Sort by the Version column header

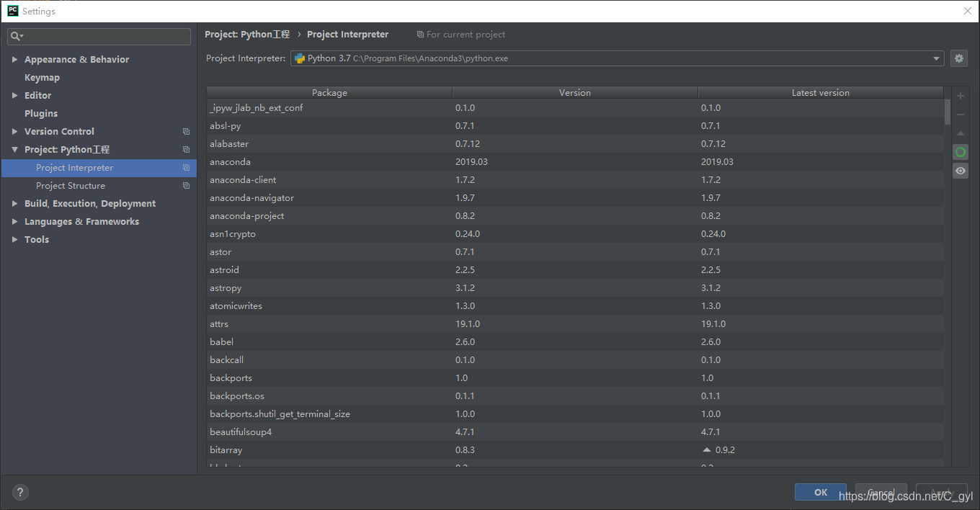pos(575,93)
